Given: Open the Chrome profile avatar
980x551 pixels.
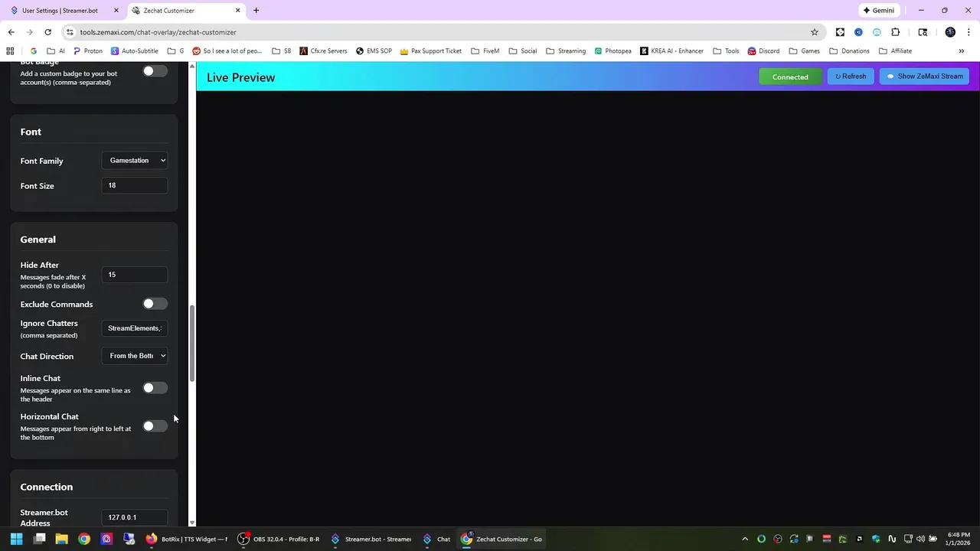Looking at the screenshot, I should (950, 32).
